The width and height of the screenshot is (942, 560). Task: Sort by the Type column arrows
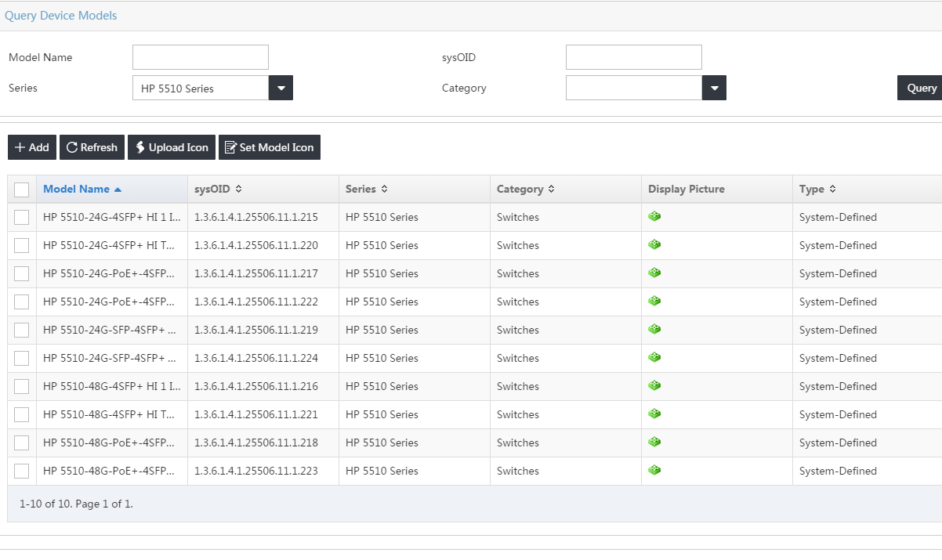tap(832, 189)
